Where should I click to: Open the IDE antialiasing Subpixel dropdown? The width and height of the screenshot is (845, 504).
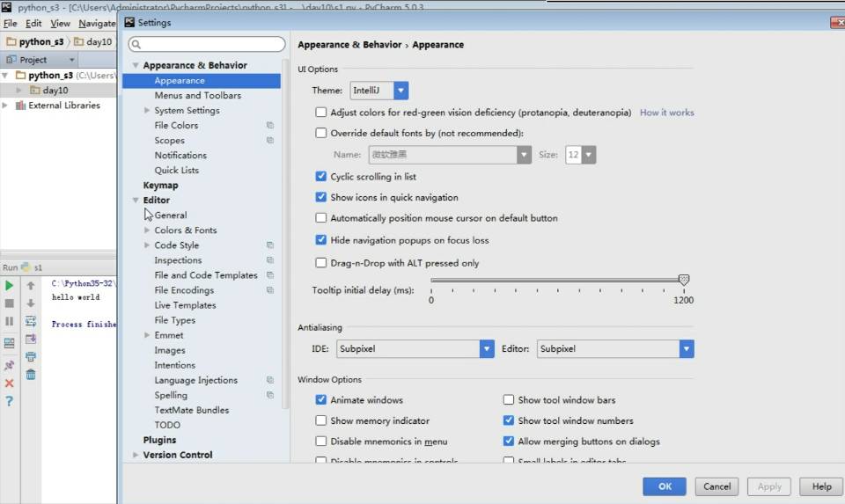(415, 349)
